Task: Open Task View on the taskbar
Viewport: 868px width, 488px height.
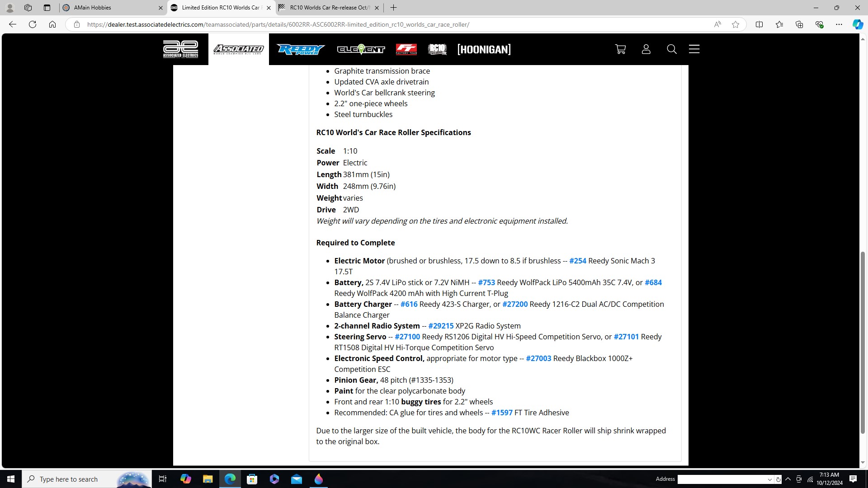Action: click(x=163, y=479)
